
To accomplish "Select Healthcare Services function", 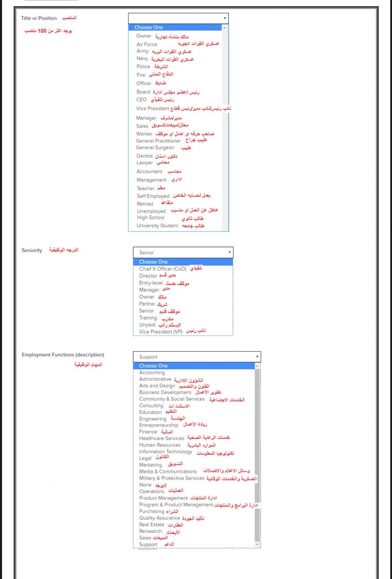I will click(x=162, y=438).
